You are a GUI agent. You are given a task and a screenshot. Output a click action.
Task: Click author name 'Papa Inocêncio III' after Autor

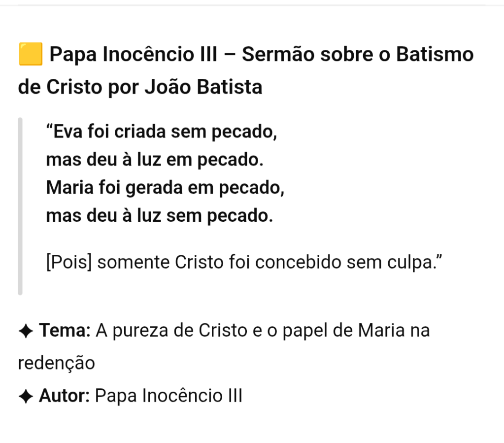point(168,395)
